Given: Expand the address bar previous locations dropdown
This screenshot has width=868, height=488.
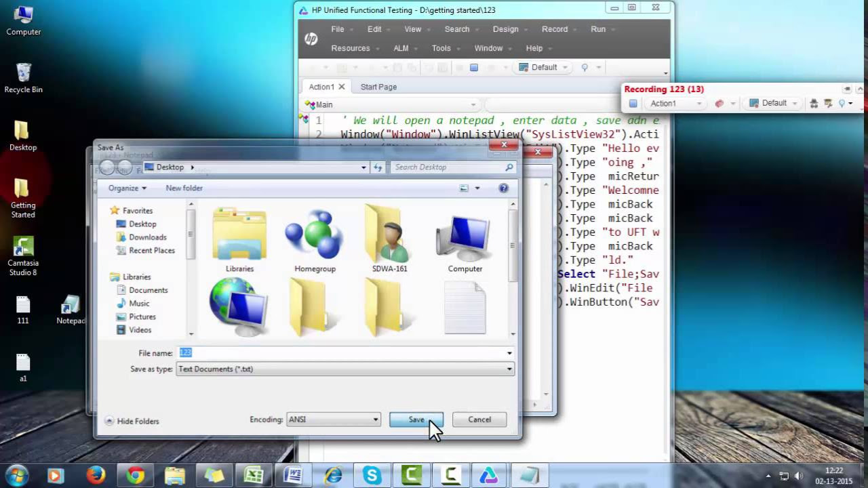Looking at the screenshot, I should pyautogui.click(x=363, y=167).
